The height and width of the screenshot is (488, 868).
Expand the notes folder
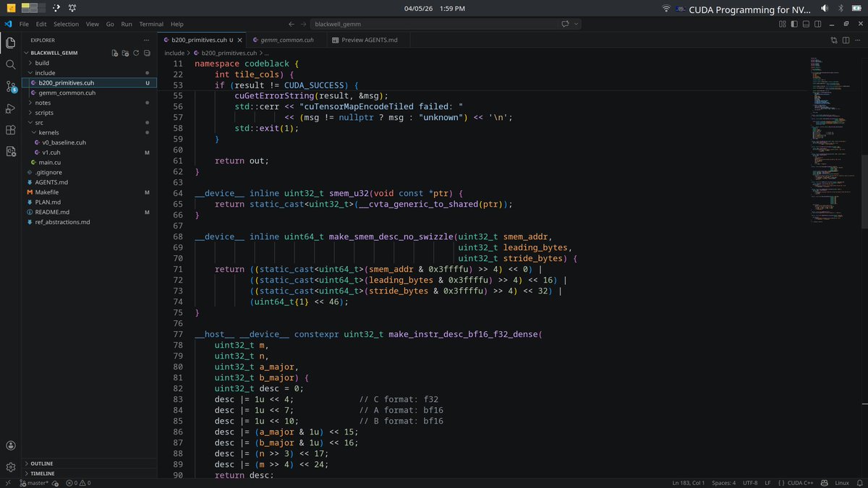(90, 103)
